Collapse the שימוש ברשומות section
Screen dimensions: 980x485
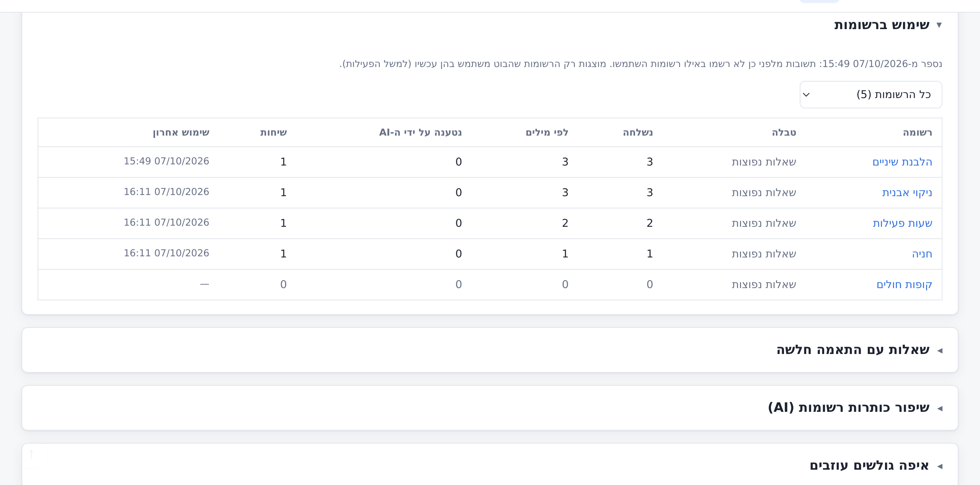coord(888,25)
